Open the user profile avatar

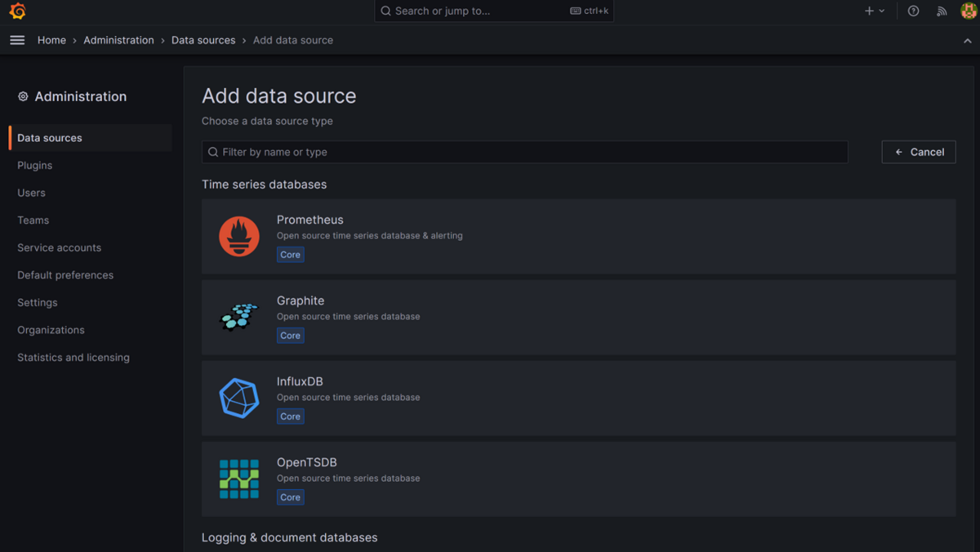click(969, 11)
